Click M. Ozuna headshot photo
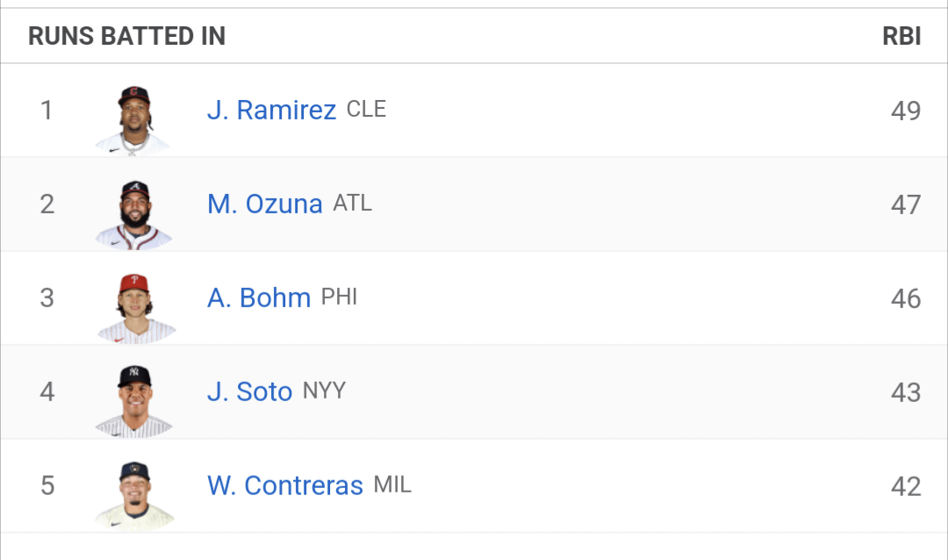The width and height of the screenshot is (948, 560). (x=133, y=215)
